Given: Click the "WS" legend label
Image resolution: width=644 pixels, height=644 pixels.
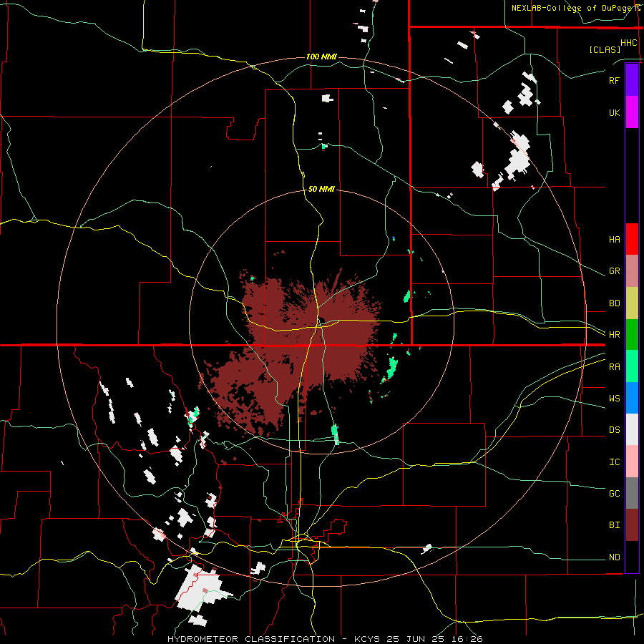Looking at the screenshot, I should point(614,398).
